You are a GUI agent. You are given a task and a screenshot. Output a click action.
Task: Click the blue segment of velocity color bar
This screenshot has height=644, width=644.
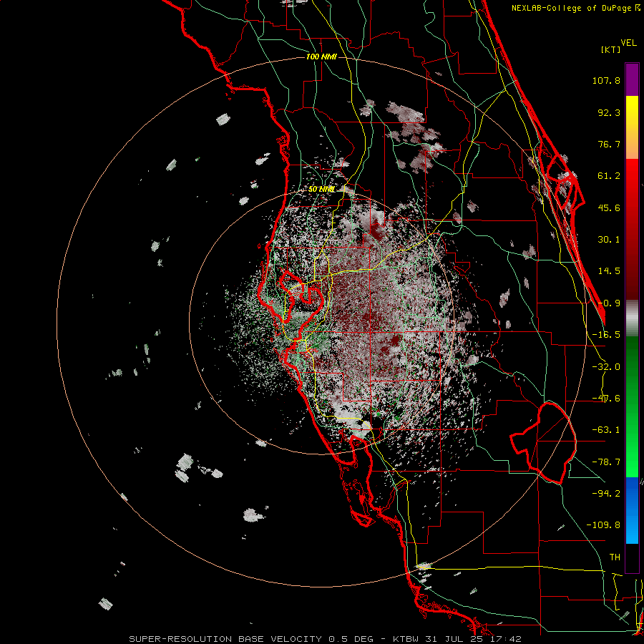pyautogui.click(x=632, y=510)
